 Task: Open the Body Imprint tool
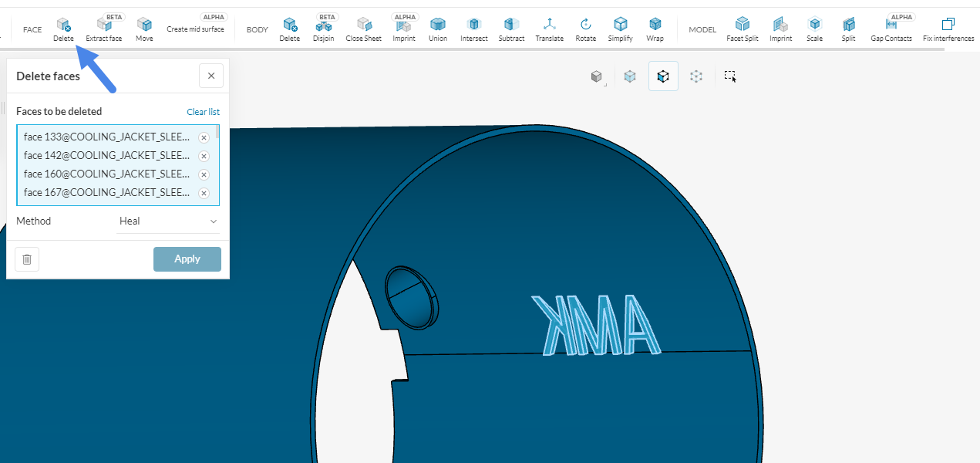click(404, 29)
